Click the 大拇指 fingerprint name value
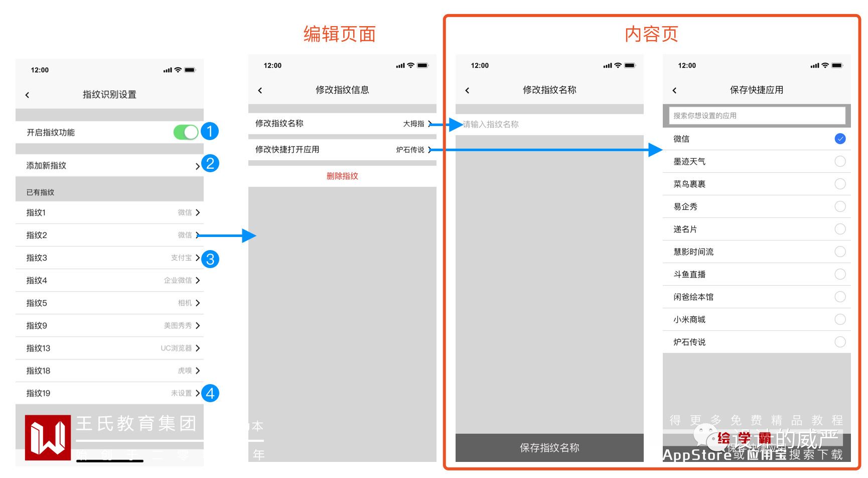 (413, 124)
